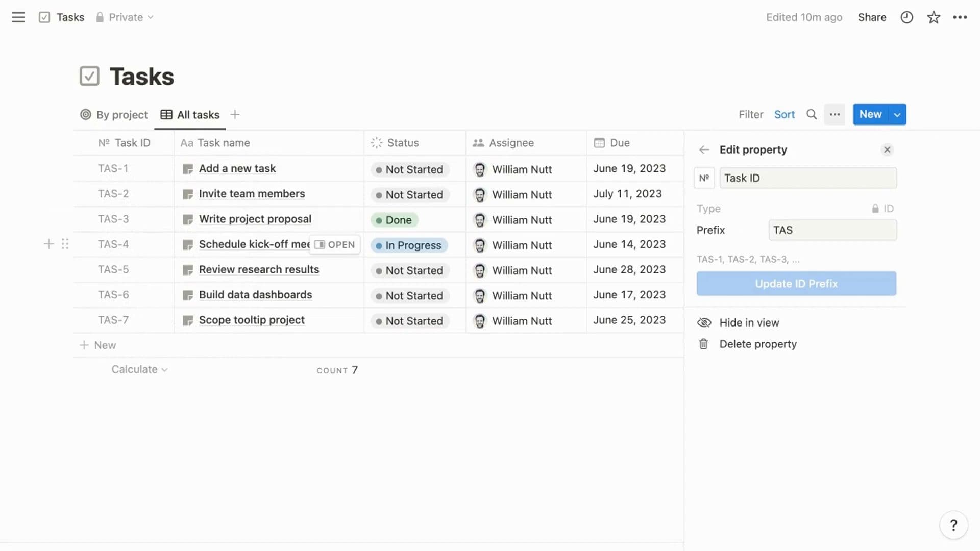The width and height of the screenshot is (980, 551).
Task: Click the blue New button
Action: click(870, 114)
